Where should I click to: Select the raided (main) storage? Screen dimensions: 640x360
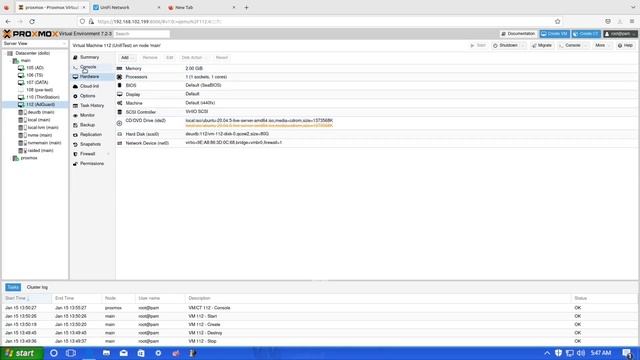point(40,151)
